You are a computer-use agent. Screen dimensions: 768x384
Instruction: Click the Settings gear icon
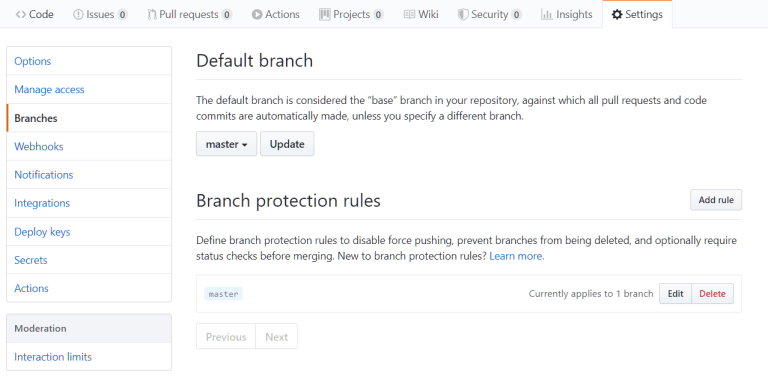pos(617,15)
